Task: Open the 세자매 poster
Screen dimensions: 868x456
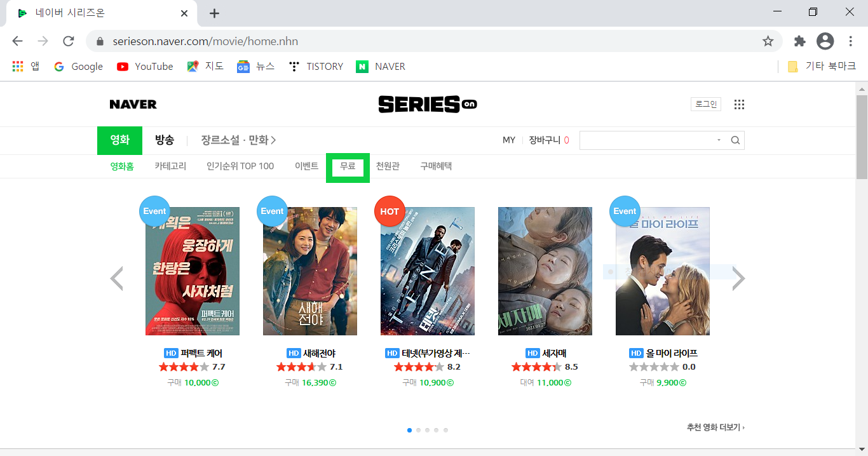Action: pos(545,271)
